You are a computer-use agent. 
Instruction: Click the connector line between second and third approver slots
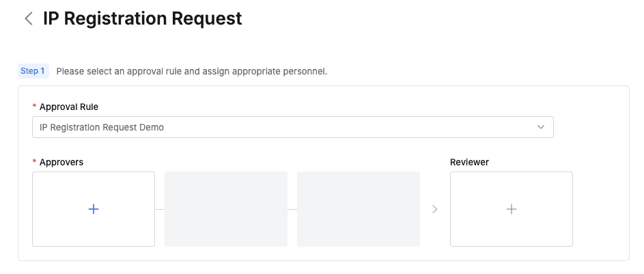click(x=292, y=209)
